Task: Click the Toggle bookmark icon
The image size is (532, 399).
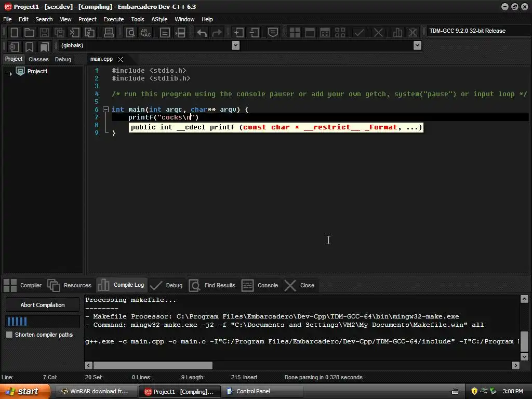Action: pos(29,46)
